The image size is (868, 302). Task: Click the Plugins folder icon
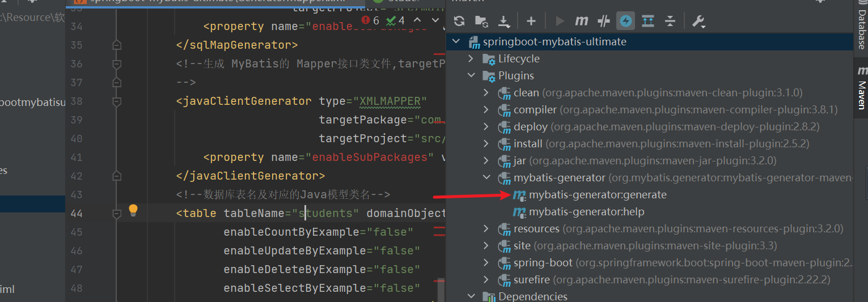[489, 76]
